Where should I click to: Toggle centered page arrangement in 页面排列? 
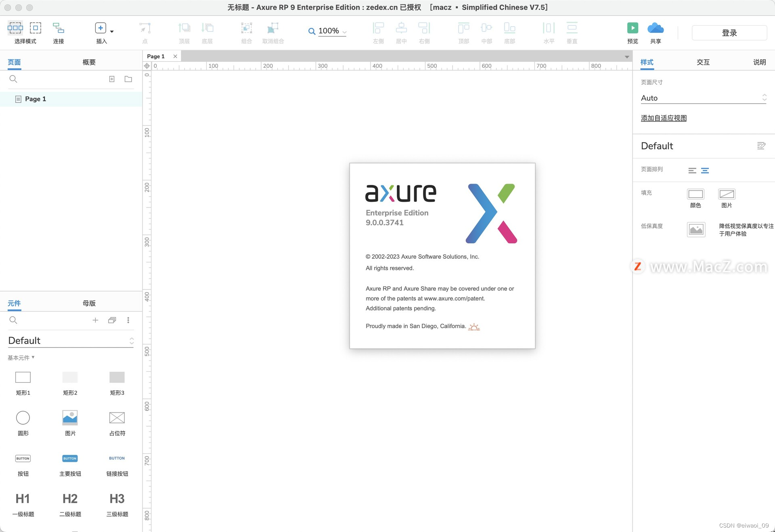click(x=705, y=170)
